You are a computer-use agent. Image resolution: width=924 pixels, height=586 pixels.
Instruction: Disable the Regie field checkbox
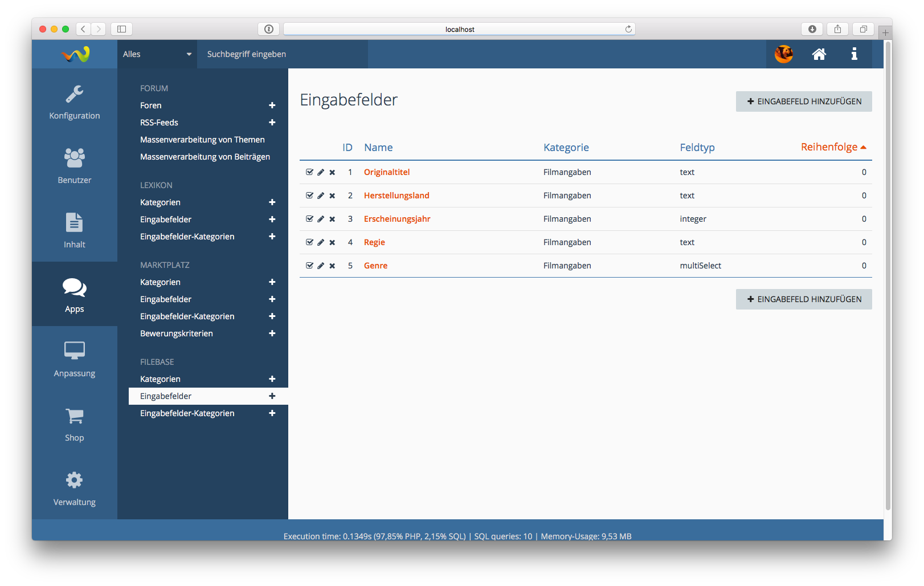pyautogui.click(x=309, y=242)
